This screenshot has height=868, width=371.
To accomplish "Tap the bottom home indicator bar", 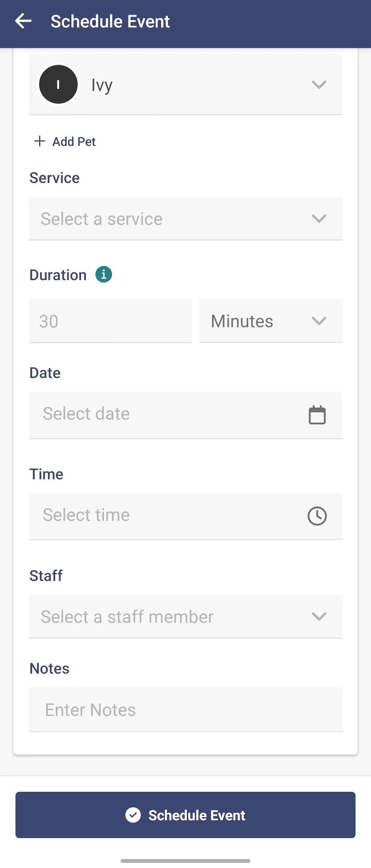I will click(185, 861).
